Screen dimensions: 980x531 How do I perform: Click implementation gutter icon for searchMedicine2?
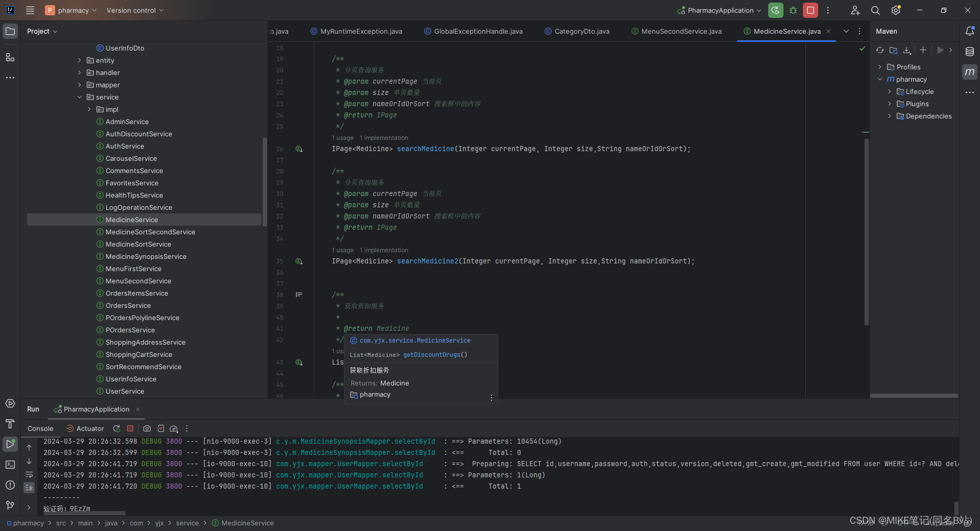[x=299, y=261]
